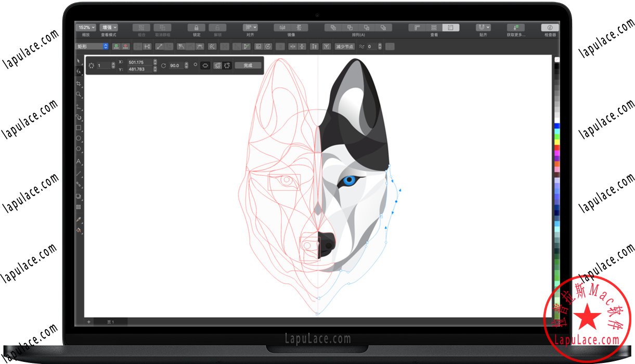Select the Ellipse tool in toolbox
This screenshot has height=364, width=635.
pyautogui.click(x=79, y=138)
